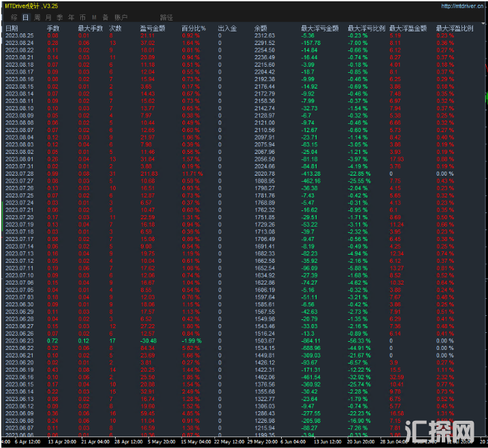Switch to the 币 currency tab
Screen dimensions: 488x448
[x=82, y=16]
